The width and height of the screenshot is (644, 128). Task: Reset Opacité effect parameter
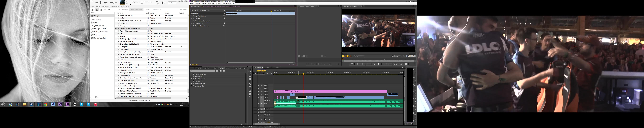tap(224, 18)
